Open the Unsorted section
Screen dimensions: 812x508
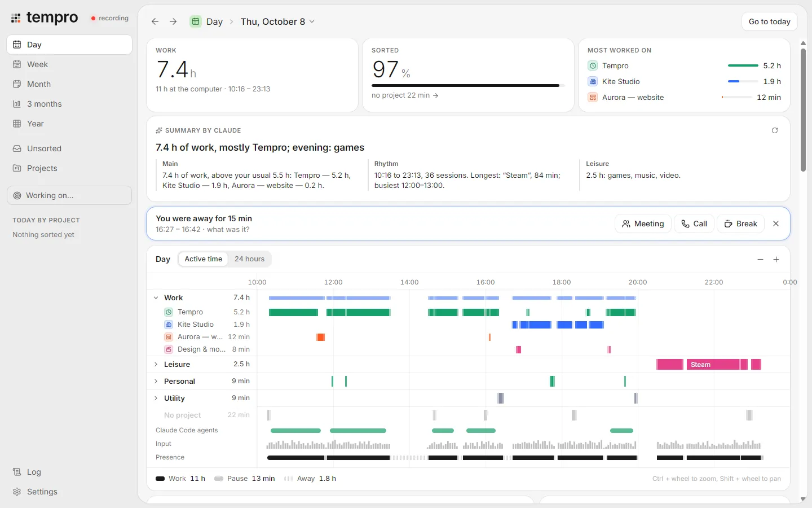pos(69,148)
